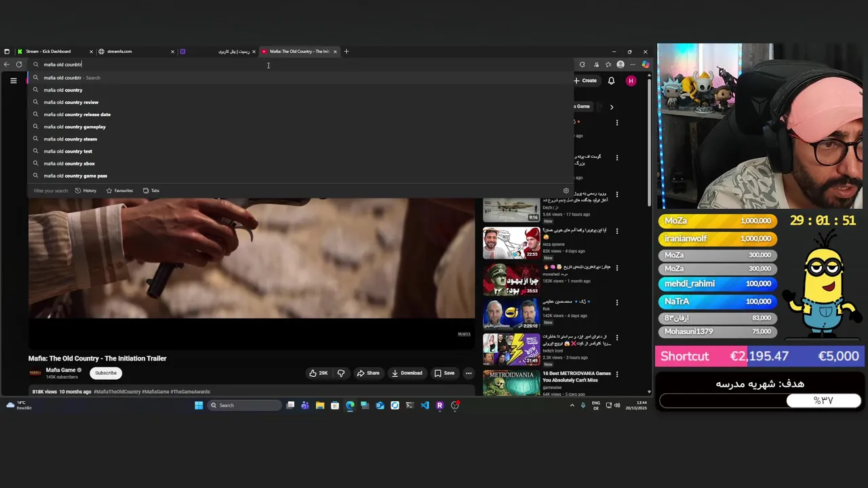868x488 pixels.
Task: Switch to the Mafia: The Old Country tab
Action: (x=299, y=52)
